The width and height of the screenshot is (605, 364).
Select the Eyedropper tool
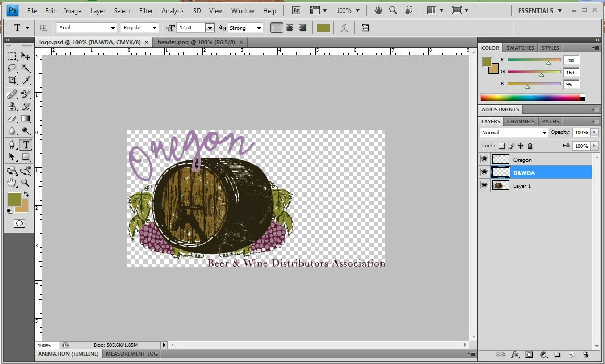(x=26, y=80)
